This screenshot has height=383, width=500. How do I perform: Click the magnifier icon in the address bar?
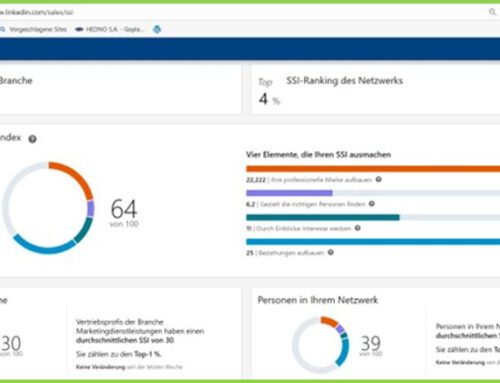coord(492,12)
